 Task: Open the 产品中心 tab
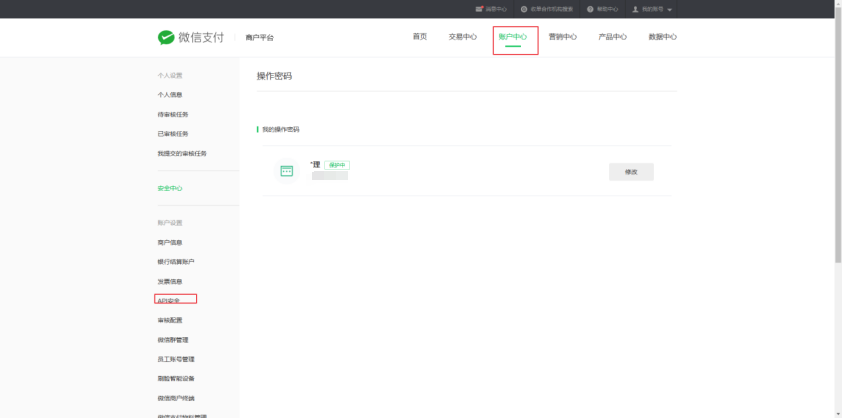pyautogui.click(x=613, y=37)
